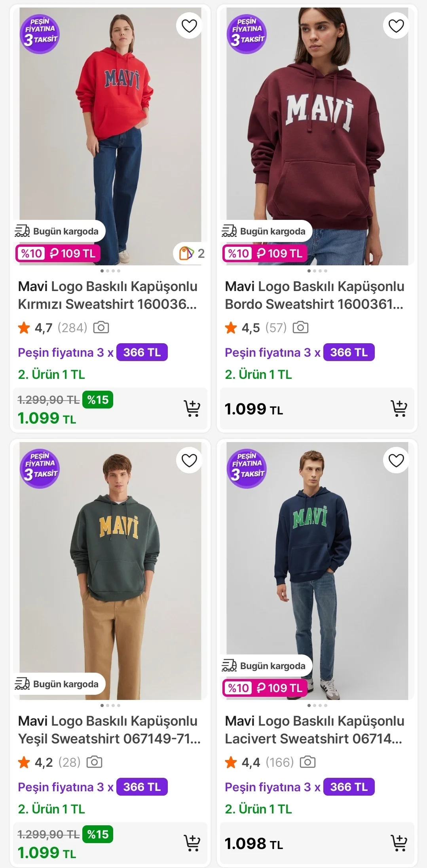Viewport: 427px width, 868px height.
Task: Open the green hoodie product image
Action: 110,569
